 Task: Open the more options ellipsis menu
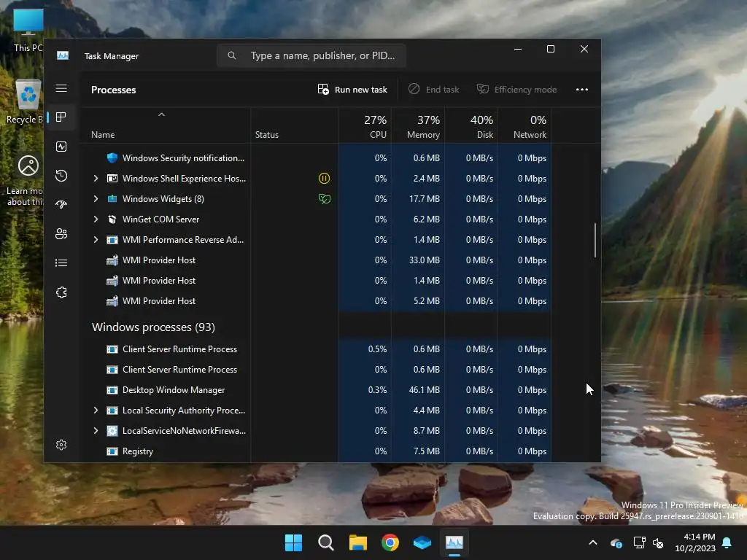(581, 90)
